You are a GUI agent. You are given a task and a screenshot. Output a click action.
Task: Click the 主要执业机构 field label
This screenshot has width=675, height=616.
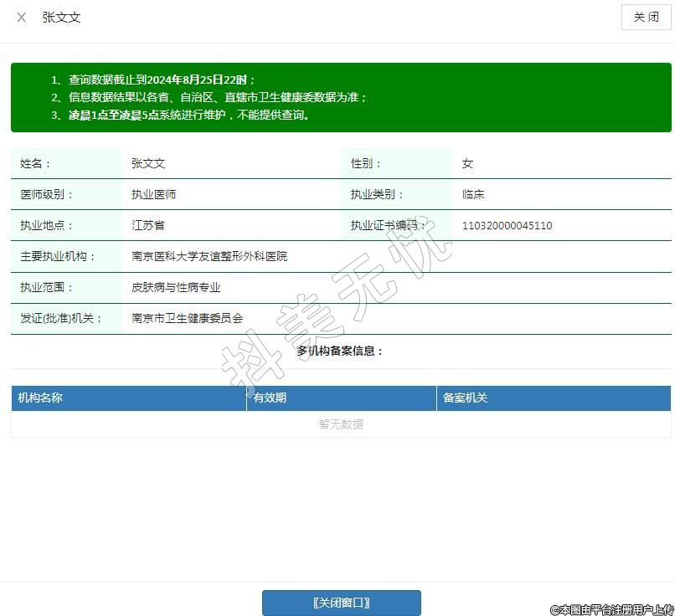tap(58, 257)
